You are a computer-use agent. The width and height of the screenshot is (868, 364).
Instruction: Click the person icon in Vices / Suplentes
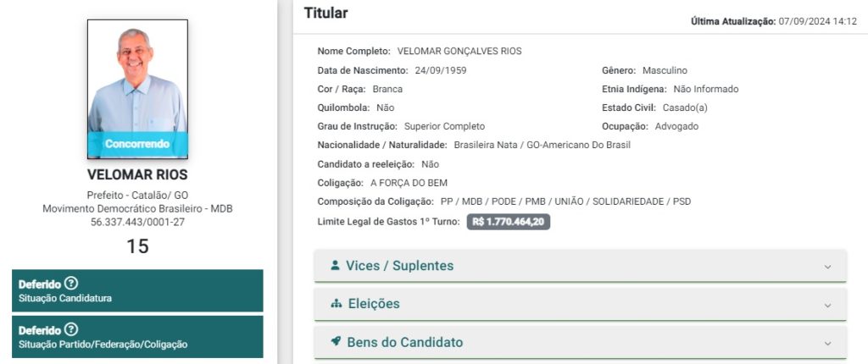[x=336, y=266]
